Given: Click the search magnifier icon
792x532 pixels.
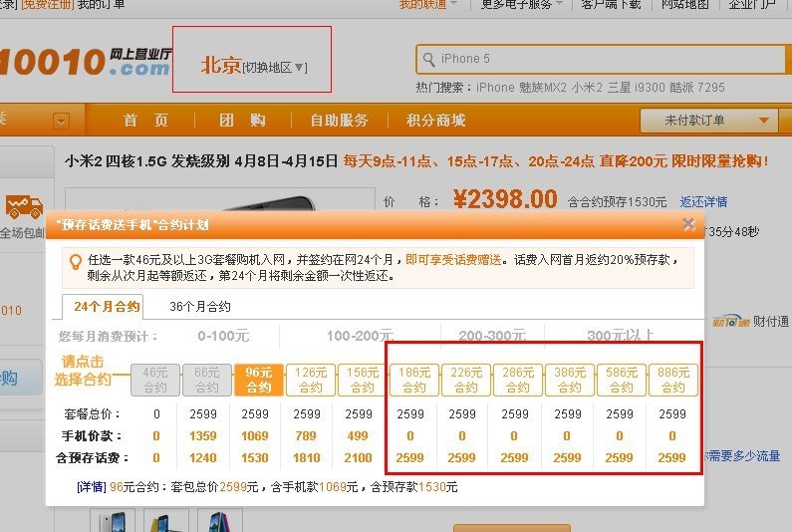Looking at the screenshot, I should tap(428, 59).
